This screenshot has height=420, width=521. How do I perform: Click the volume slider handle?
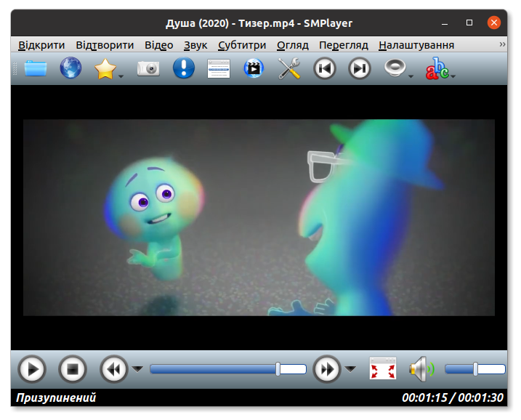click(475, 369)
